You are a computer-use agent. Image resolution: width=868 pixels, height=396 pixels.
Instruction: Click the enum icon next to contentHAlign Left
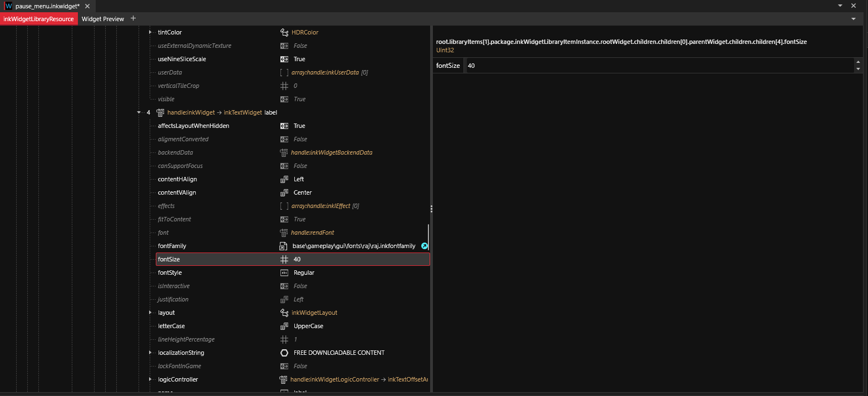coord(284,179)
